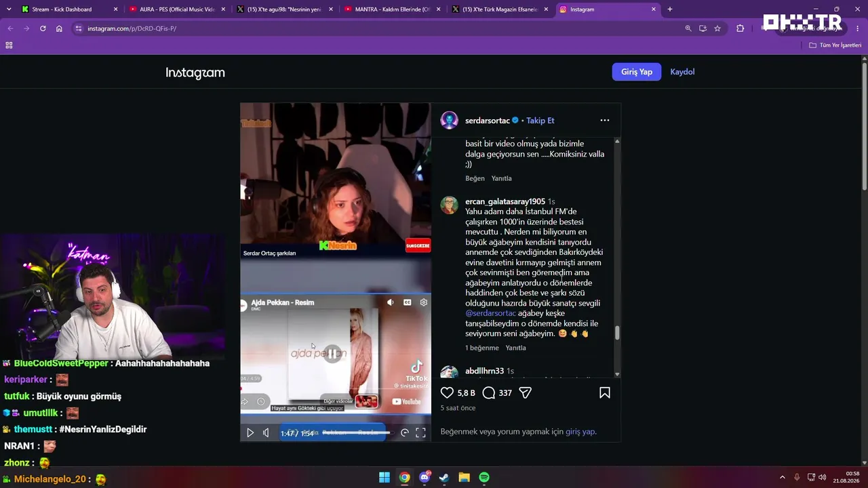The image size is (868, 488).
Task: Go to the Instagram logo home
Action: pyautogui.click(x=195, y=73)
